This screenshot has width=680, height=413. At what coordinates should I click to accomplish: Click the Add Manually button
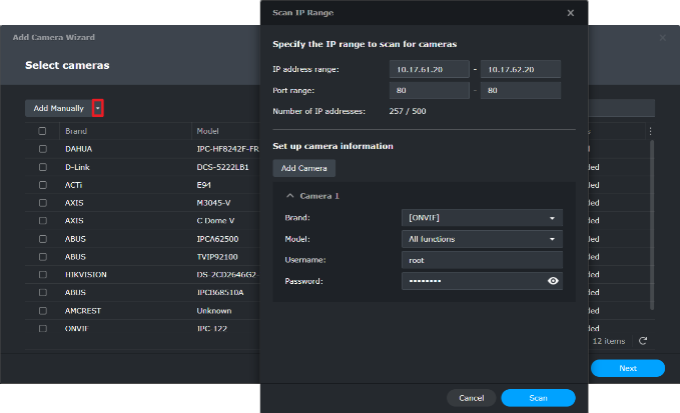(58, 108)
